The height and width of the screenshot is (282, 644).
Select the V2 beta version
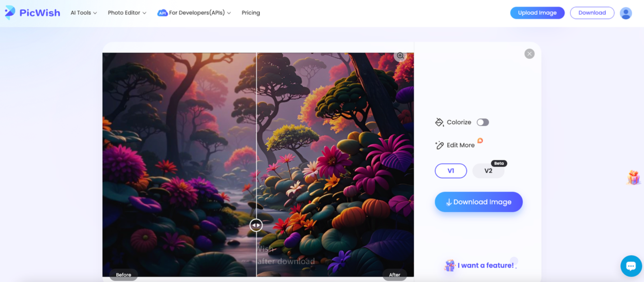(x=488, y=171)
